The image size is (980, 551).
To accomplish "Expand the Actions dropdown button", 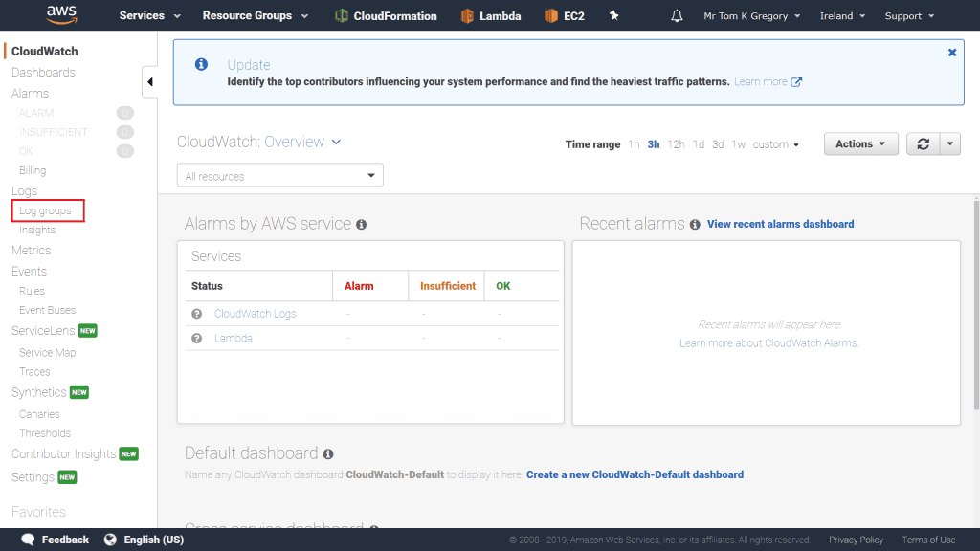I will tap(860, 144).
